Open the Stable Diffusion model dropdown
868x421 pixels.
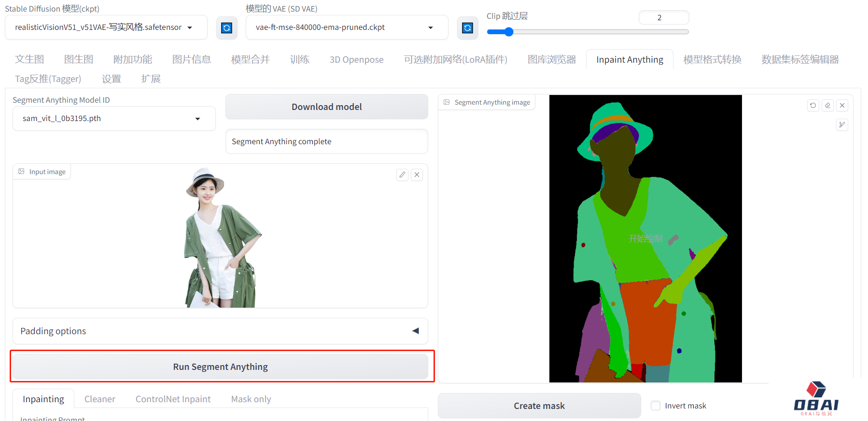pyautogui.click(x=106, y=27)
